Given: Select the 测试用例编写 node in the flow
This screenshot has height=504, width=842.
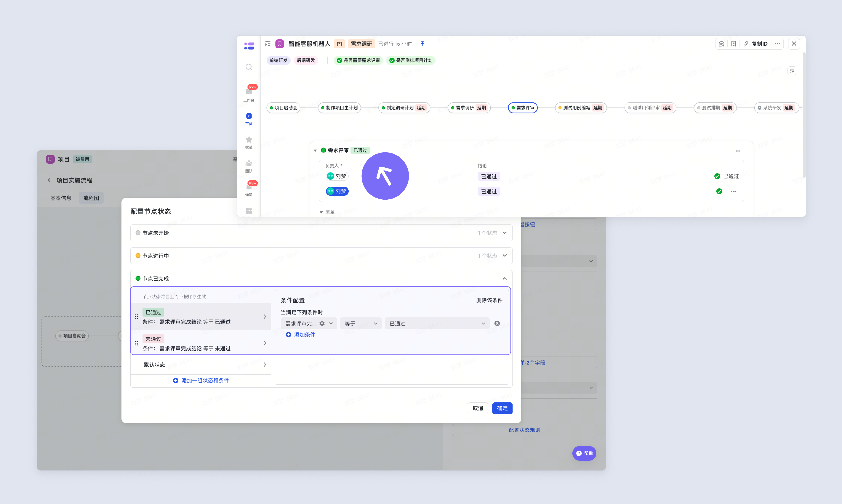Looking at the screenshot, I should [581, 108].
